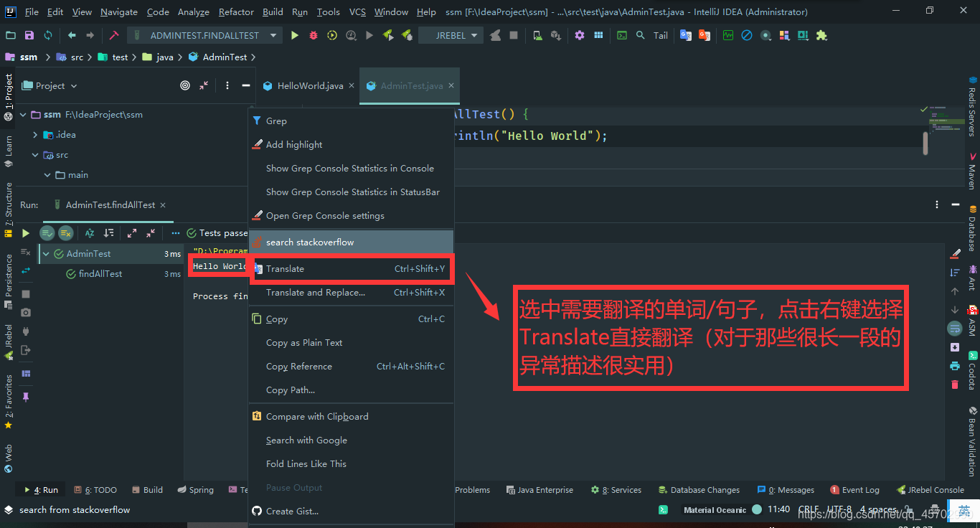Pin the Run tab with the pink pin icon
The width and height of the screenshot is (980, 528).
tap(26, 397)
